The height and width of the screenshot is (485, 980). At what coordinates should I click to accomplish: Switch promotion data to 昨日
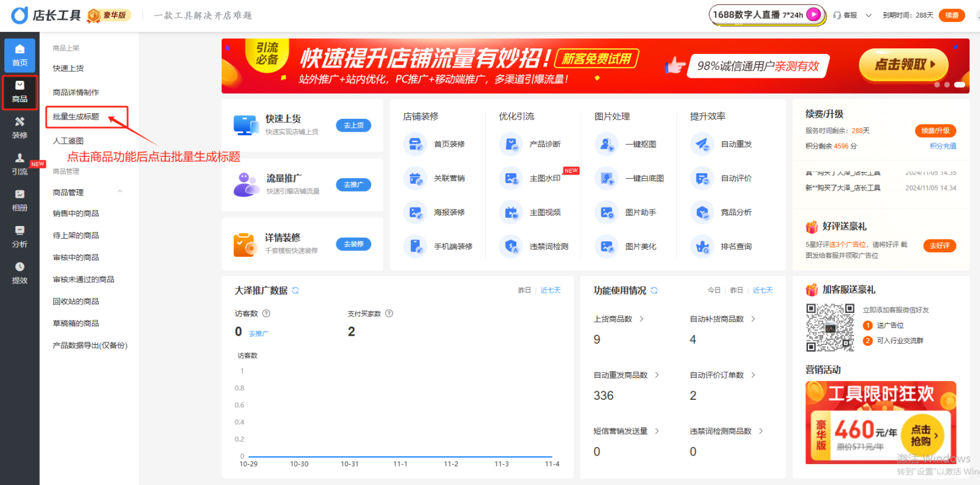tap(524, 290)
